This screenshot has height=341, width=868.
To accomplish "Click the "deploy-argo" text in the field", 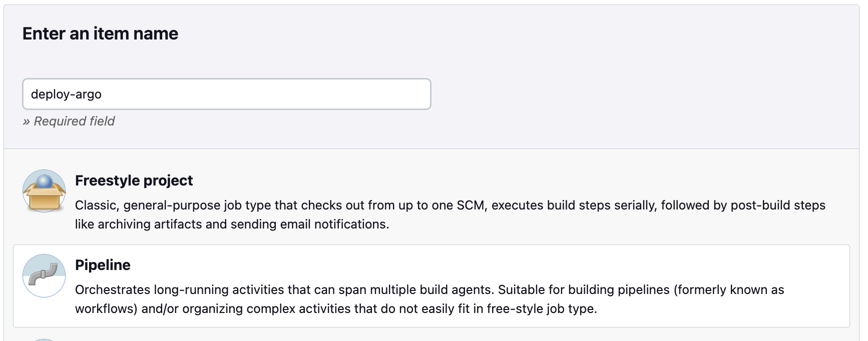I will [x=66, y=94].
